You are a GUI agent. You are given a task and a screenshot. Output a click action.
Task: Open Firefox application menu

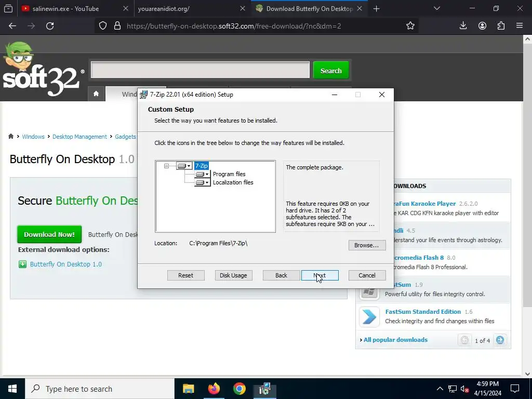click(x=520, y=26)
